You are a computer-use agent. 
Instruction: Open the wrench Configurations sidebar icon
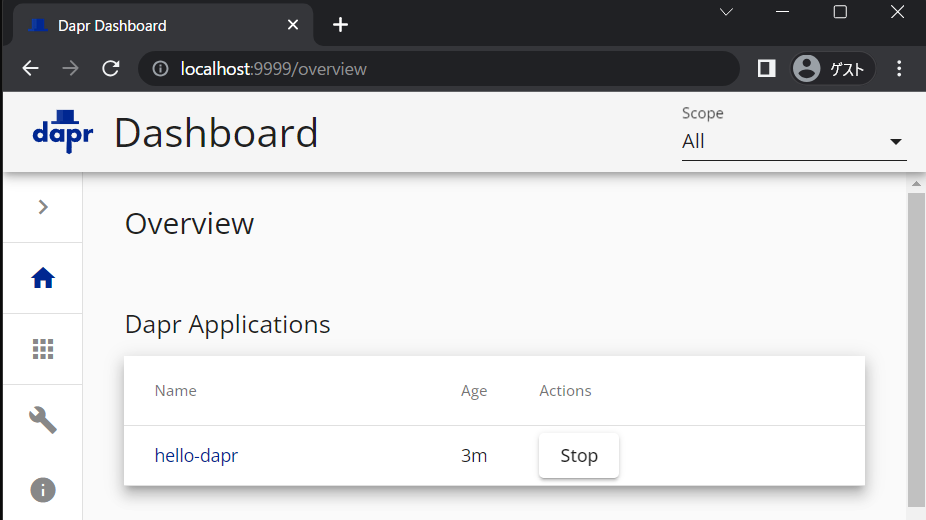click(x=43, y=419)
